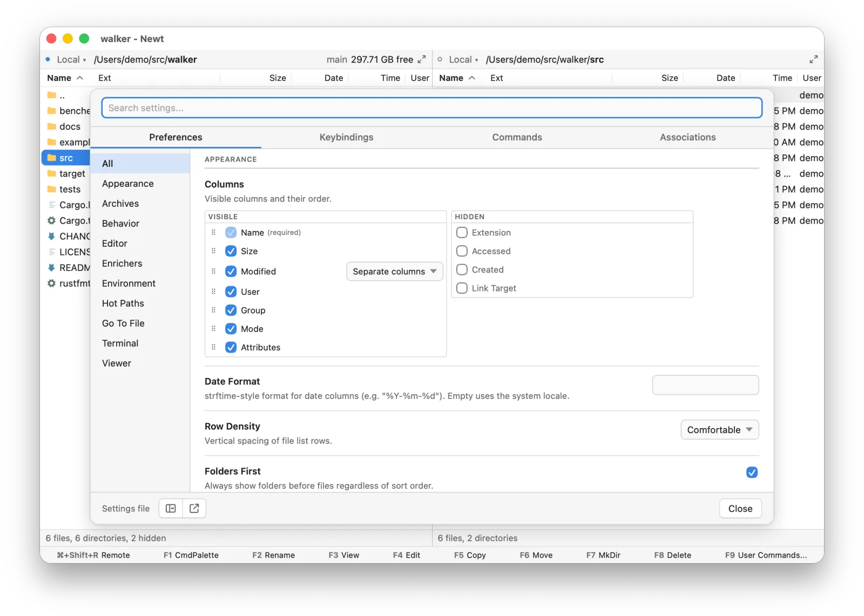Uncheck the Size column checkbox
This screenshot has width=864, height=616.
(x=231, y=251)
